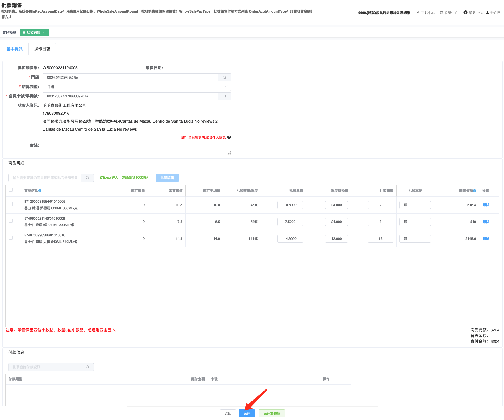Click the help icon beside recipient note
This screenshot has width=504, height=420.
[229, 137]
